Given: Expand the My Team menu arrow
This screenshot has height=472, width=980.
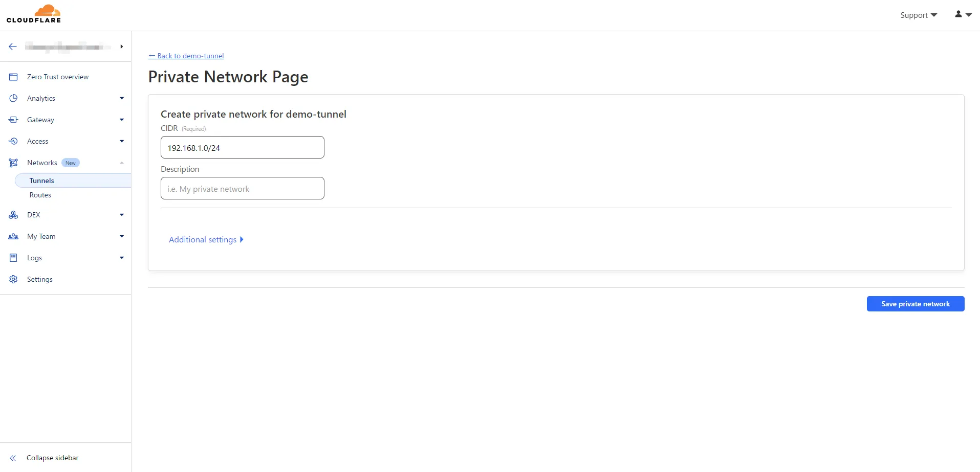Looking at the screenshot, I should [x=122, y=236].
